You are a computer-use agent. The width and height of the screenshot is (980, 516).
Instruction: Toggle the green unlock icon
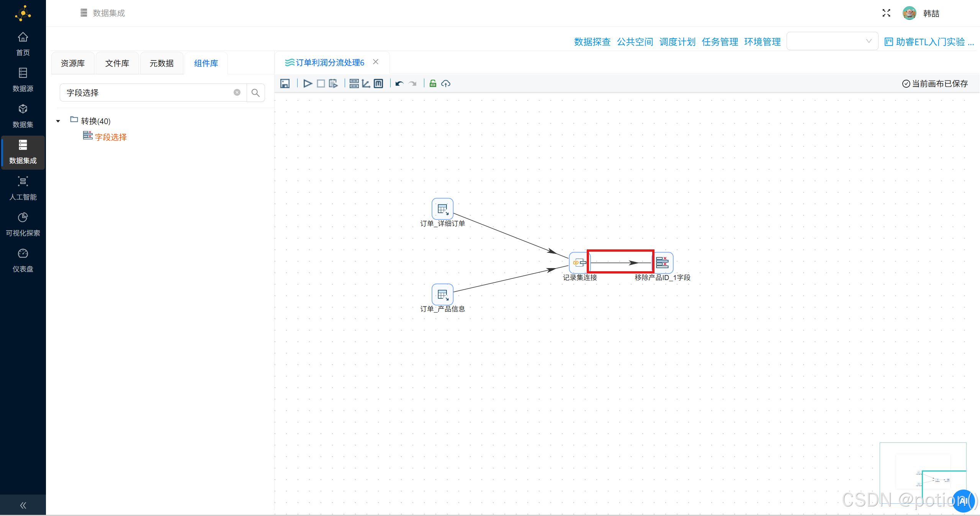click(433, 84)
